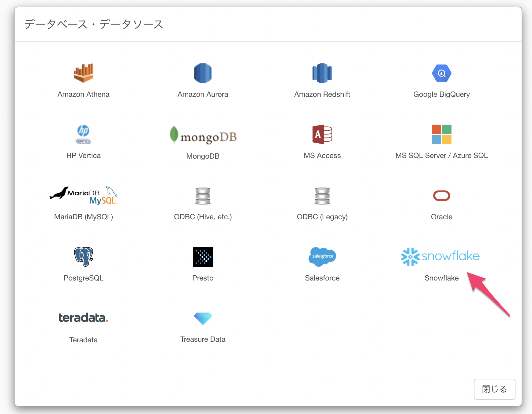Select the Amazon Athena icon
This screenshot has height=414, width=532.
(x=84, y=73)
